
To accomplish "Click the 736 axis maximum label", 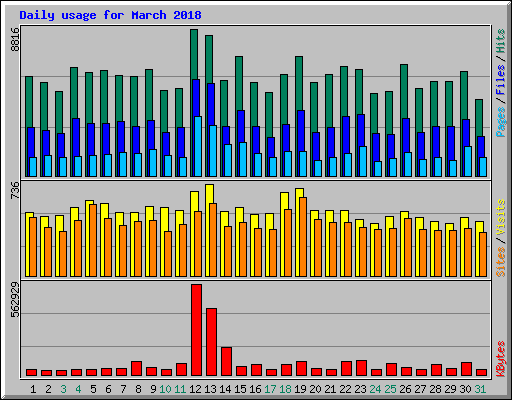I will (x=15, y=190).
